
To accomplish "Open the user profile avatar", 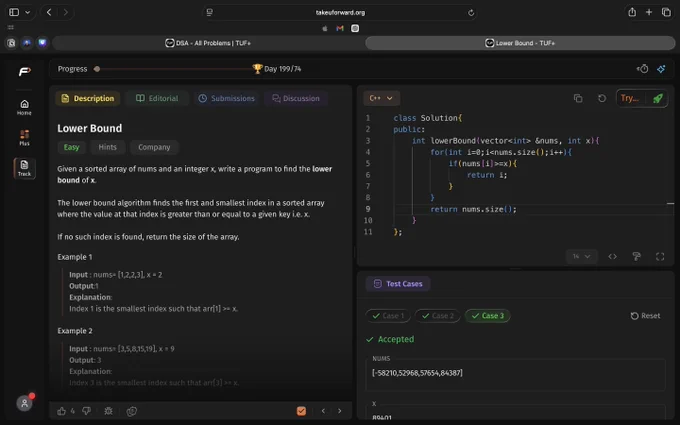I will click(x=24, y=403).
